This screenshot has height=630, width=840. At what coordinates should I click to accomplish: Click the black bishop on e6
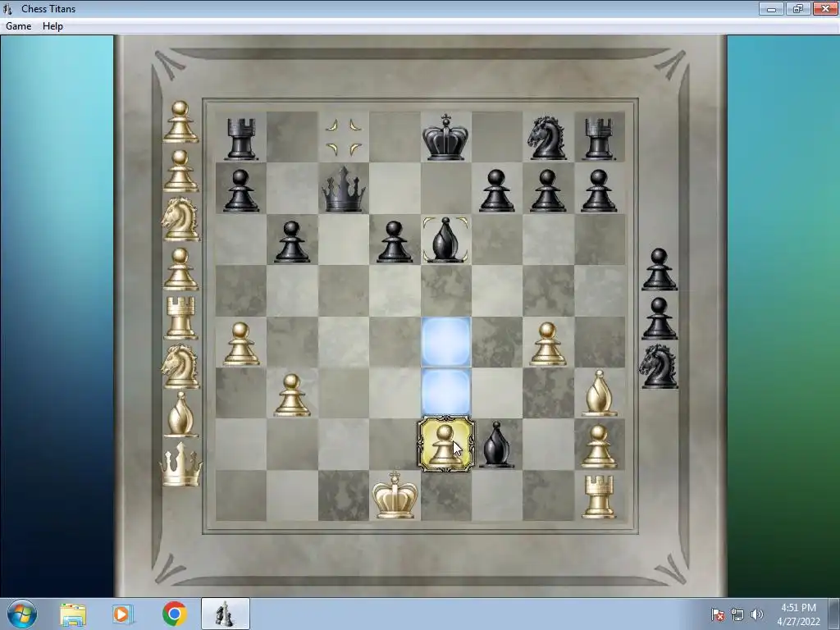tap(445, 240)
